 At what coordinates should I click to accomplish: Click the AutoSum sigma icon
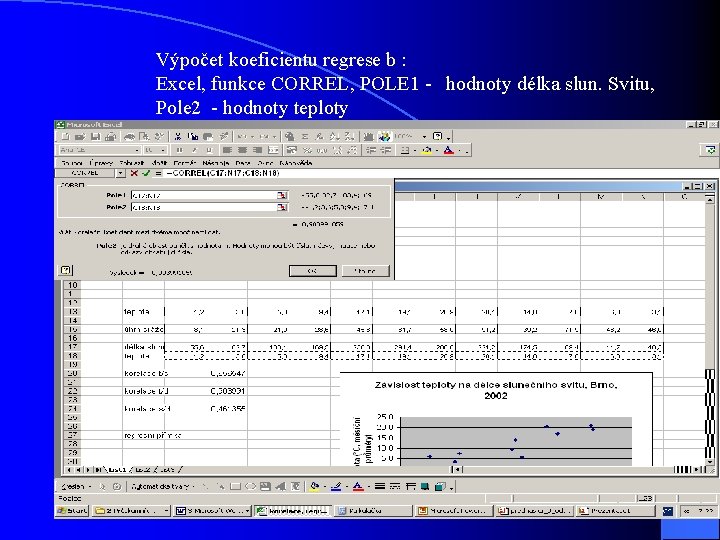point(305,136)
